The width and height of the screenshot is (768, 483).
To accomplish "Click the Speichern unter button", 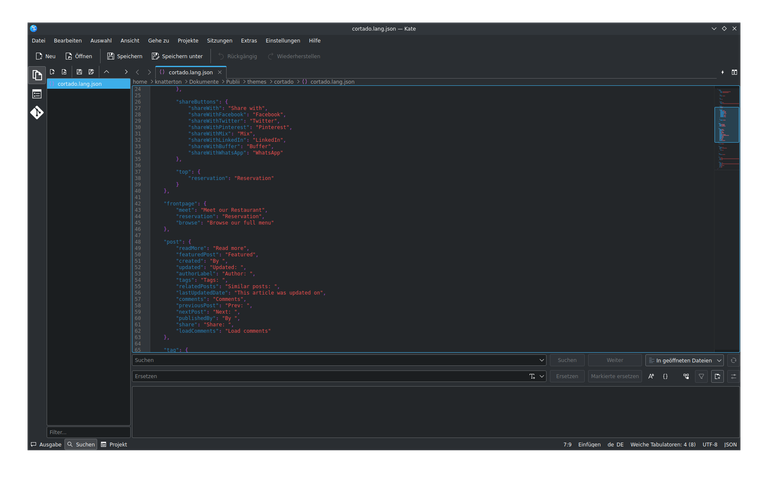I will coord(176,56).
